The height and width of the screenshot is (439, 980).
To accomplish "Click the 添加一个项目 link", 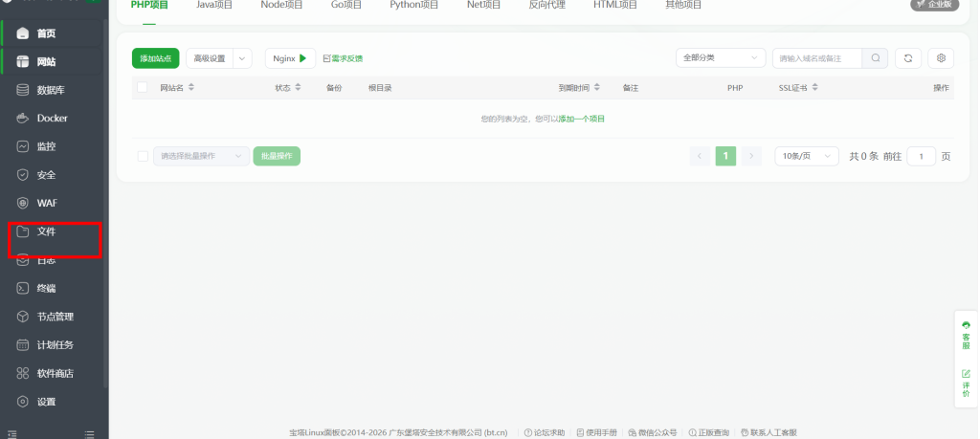I will click(581, 119).
